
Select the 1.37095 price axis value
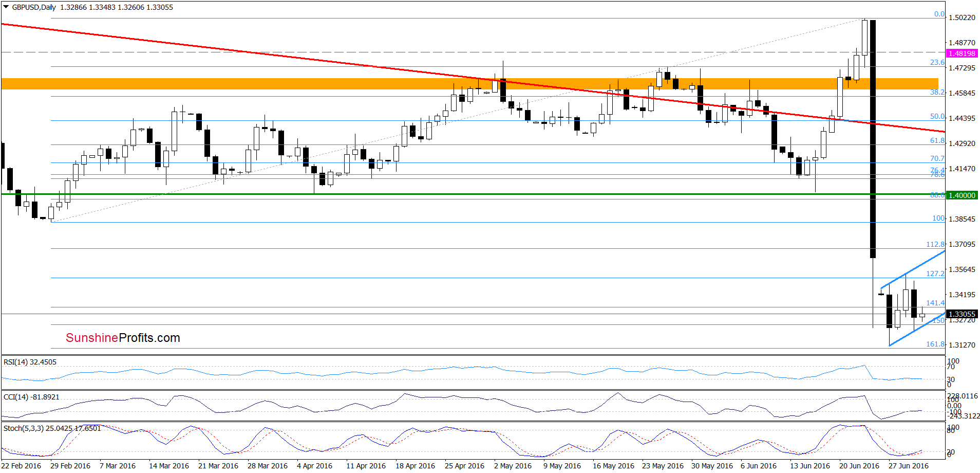[x=962, y=244]
